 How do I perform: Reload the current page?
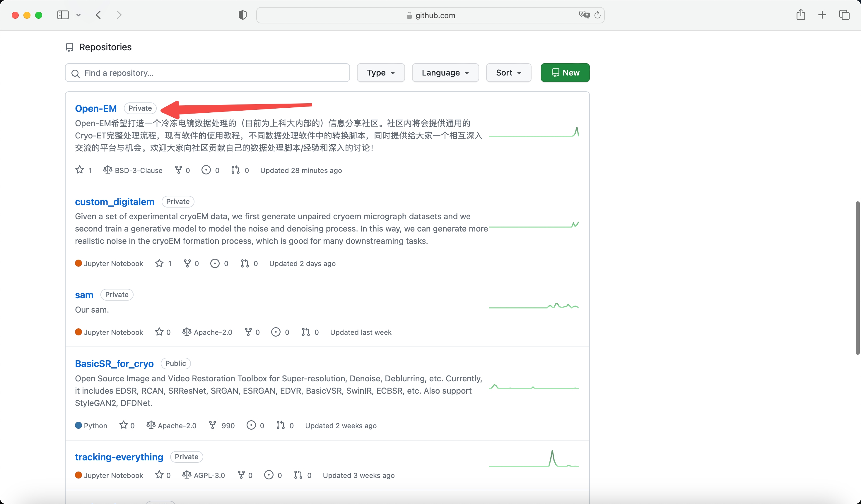coord(597,15)
